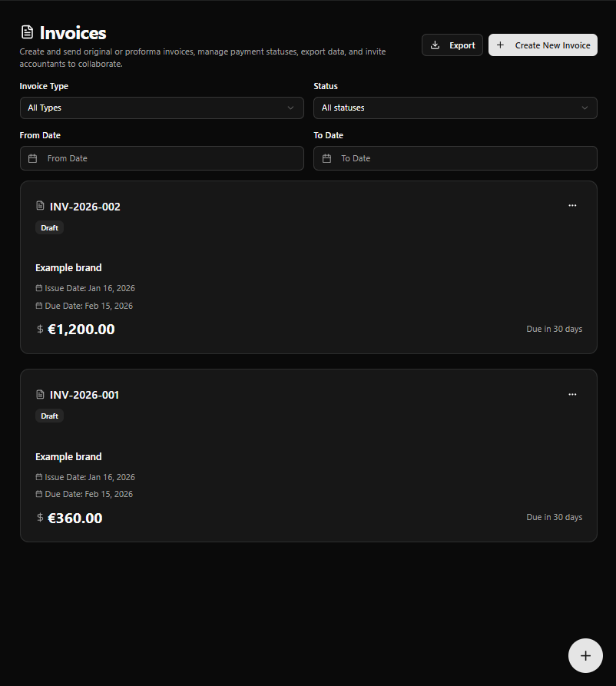This screenshot has height=686, width=616.
Task: Click Create New Invoice button
Action: 543,45
